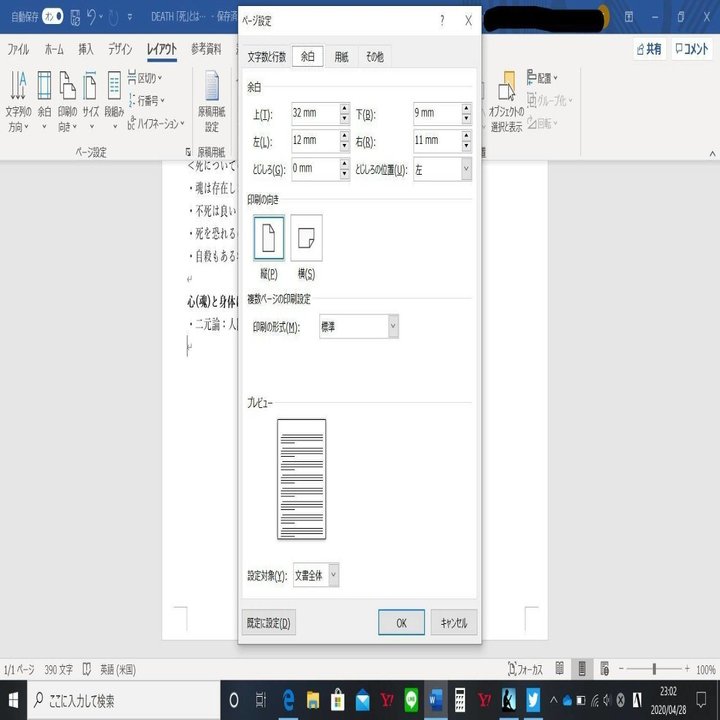Switch to the ホーム (Home) ribbon tab

(x=54, y=49)
